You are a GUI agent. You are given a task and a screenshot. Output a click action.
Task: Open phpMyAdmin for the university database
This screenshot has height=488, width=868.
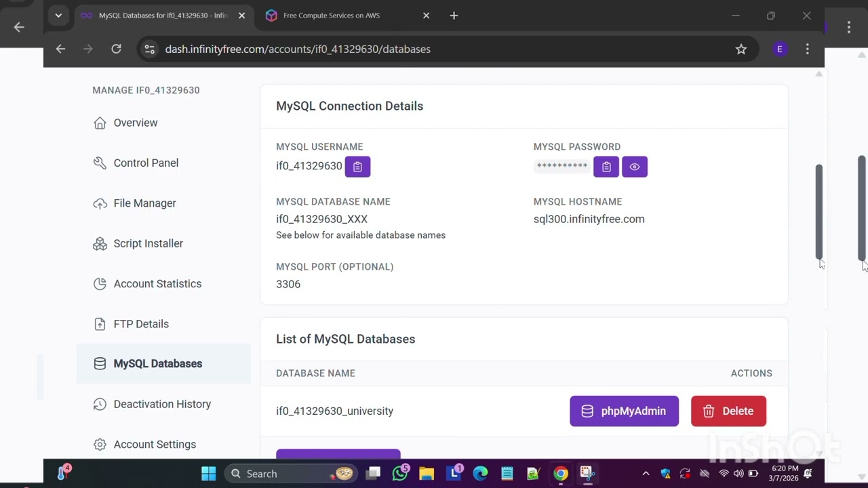pos(624,411)
